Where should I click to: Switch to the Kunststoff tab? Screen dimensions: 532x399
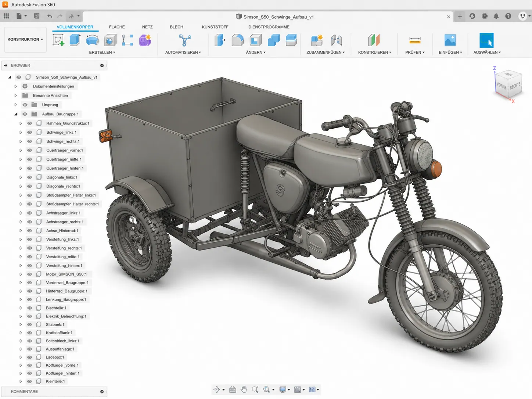[x=215, y=27]
